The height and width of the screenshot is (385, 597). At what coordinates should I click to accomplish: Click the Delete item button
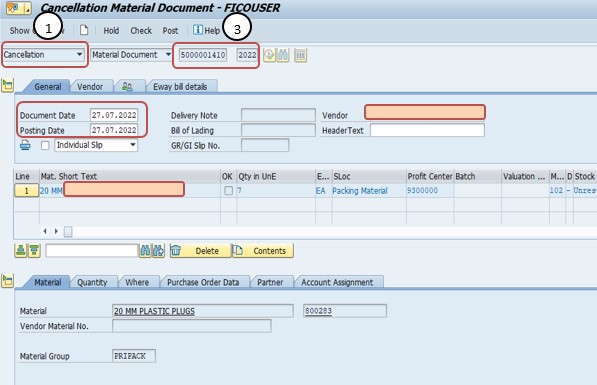(200, 251)
